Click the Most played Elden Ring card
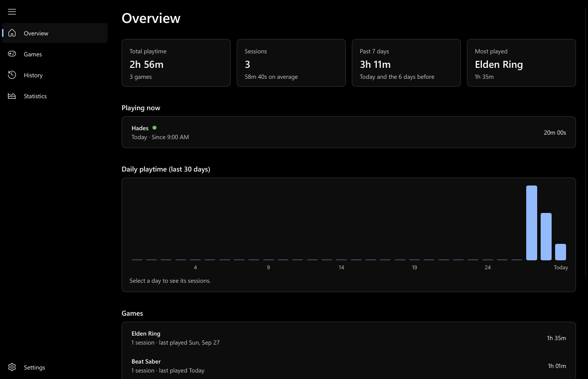The width and height of the screenshot is (588, 379). click(x=521, y=63)
